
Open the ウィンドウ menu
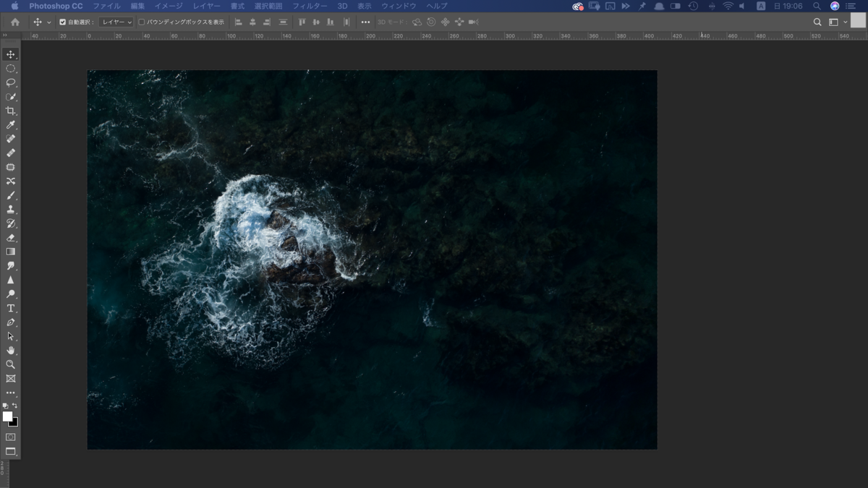pyautogui.click(x=399, y=6)
